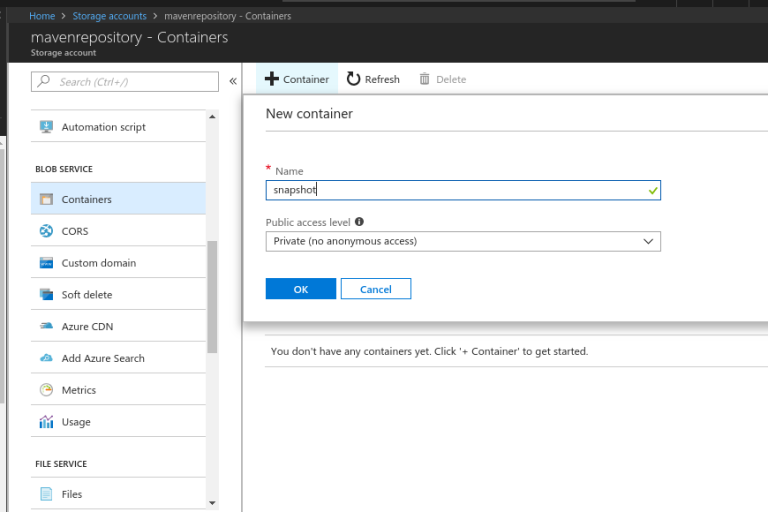Select Containers in the Blob service menu
The width and height of the screenshot is (768, 512).
(118, 199)
